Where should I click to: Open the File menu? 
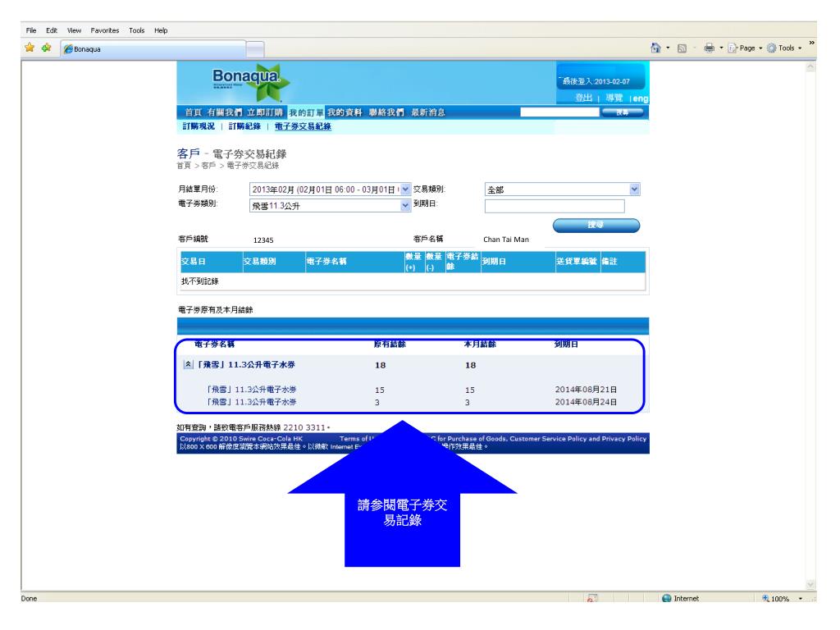(31, 30)
